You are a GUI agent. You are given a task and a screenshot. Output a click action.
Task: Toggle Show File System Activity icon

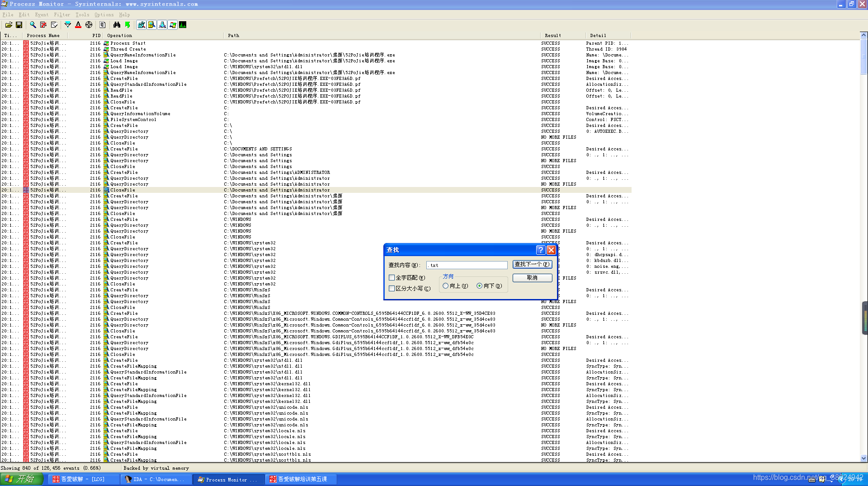(x=152, y=25)
